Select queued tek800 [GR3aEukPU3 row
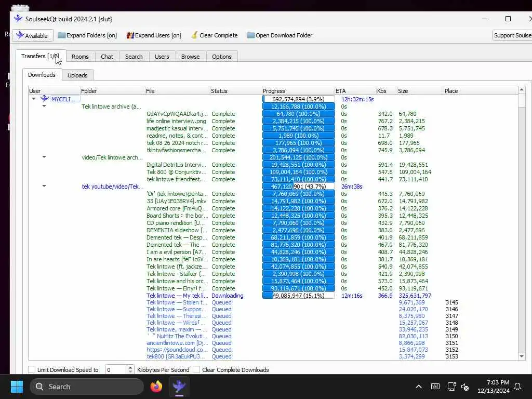 click(176, 356)
